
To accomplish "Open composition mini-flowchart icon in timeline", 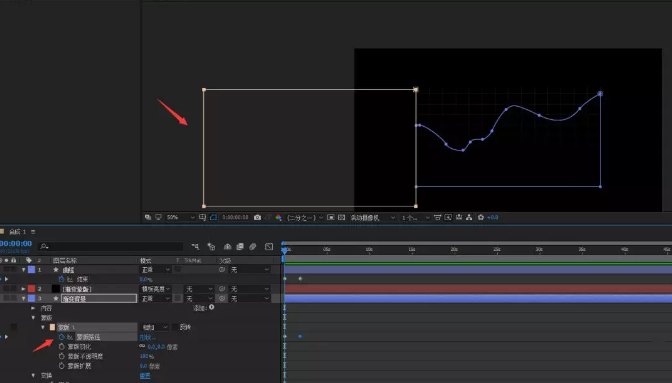I will coord(195,246).
